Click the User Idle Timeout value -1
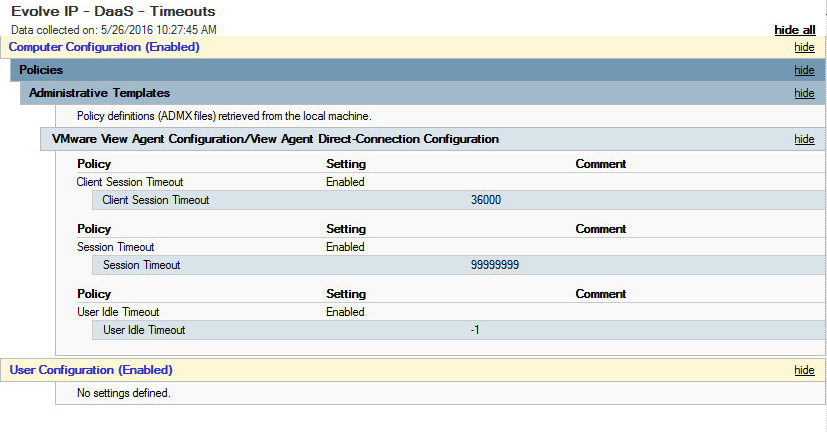Viewport: 827px width, 432px height. click(x=475, y=330)
